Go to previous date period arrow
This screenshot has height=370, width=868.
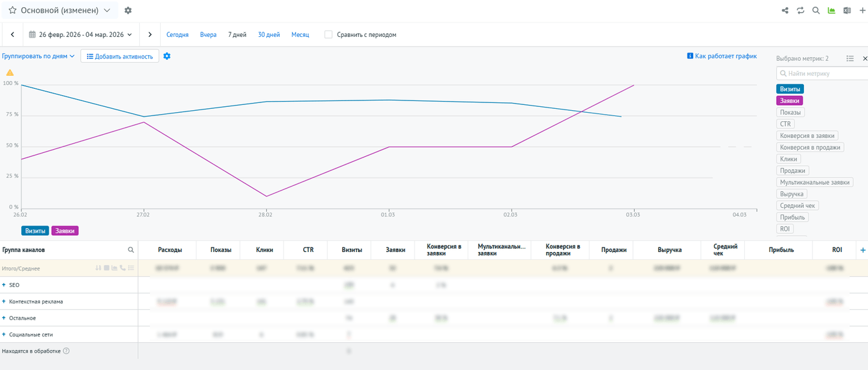(12, 35)
